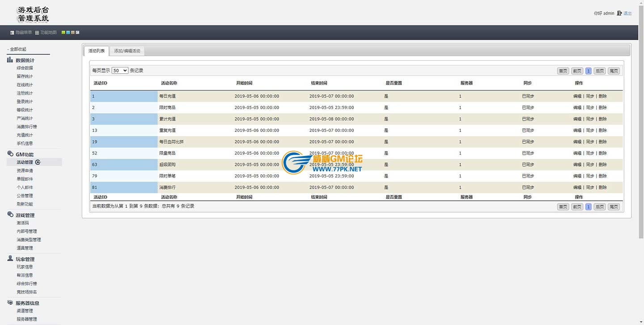Click 删除 for the 消费排行 activity
Viewport: 644px width, 325px height.
pyautogui.click(x=603, y=187)
